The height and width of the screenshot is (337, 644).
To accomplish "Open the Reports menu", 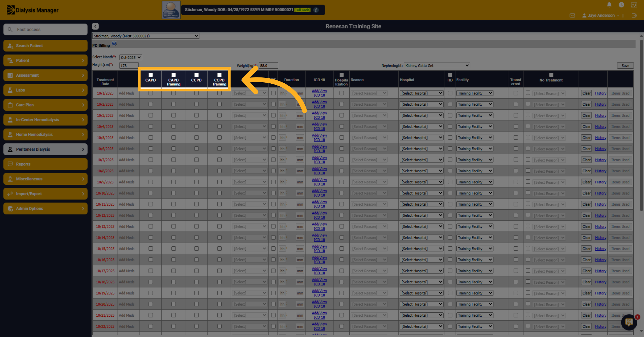I will click(45, 164).
